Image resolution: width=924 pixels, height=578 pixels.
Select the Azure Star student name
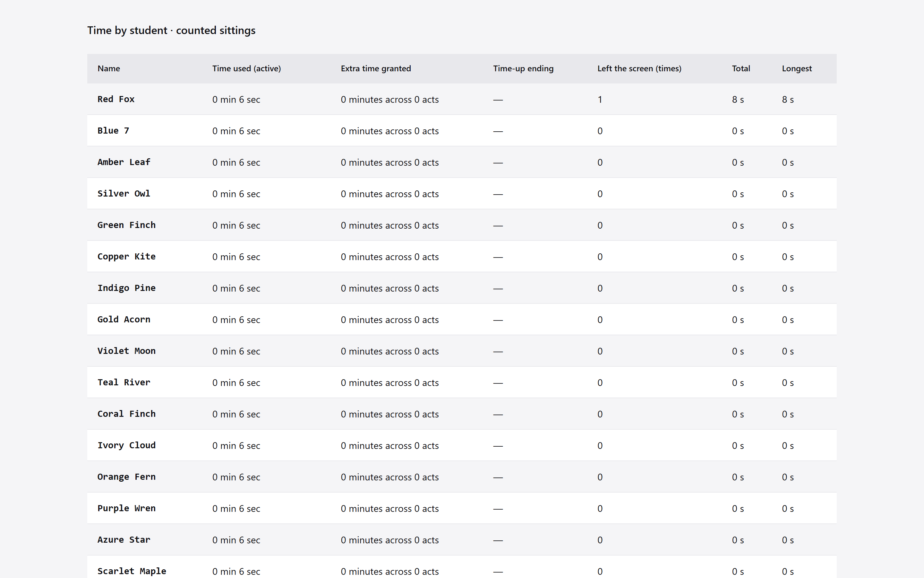click(x=124, y=540)
